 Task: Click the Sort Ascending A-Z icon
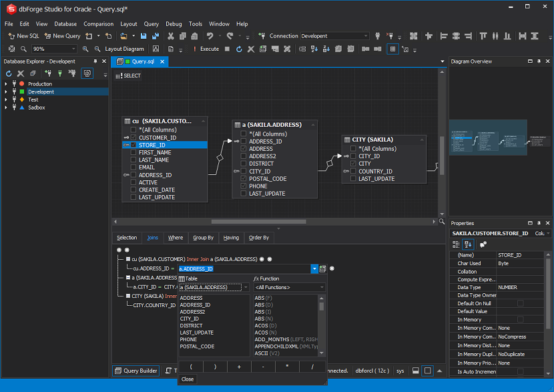tap(314, 49)
